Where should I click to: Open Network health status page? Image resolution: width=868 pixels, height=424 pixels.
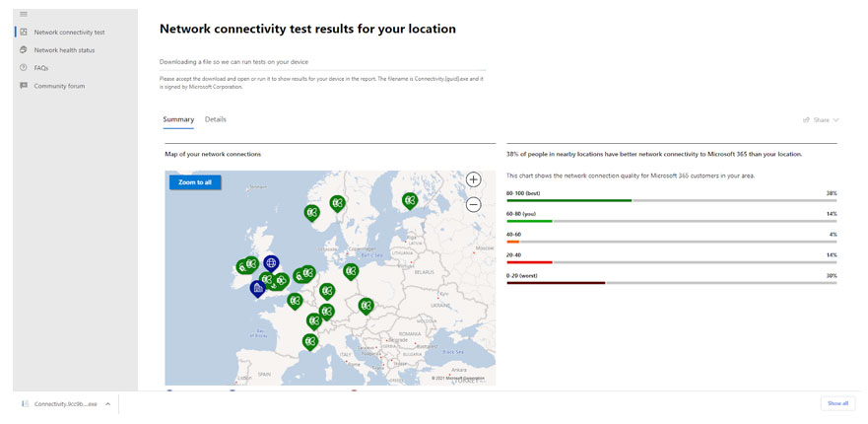pos(64,50)
